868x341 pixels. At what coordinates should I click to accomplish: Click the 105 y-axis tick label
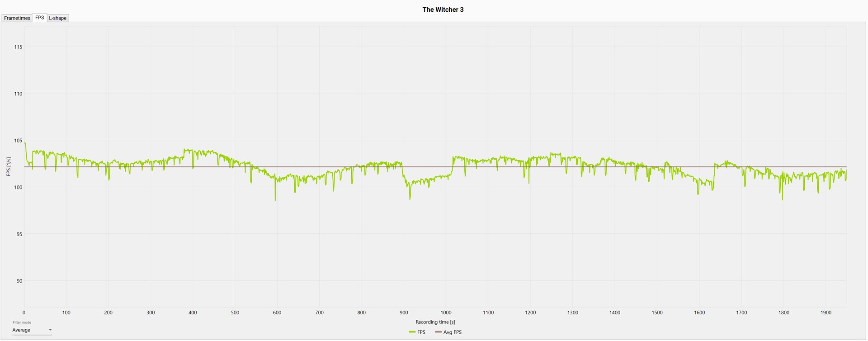(18, 141)
